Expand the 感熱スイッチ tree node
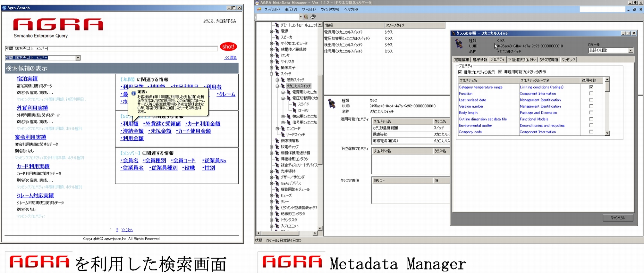This screenshot has width=644, height=273. click(x=277, y=80)
